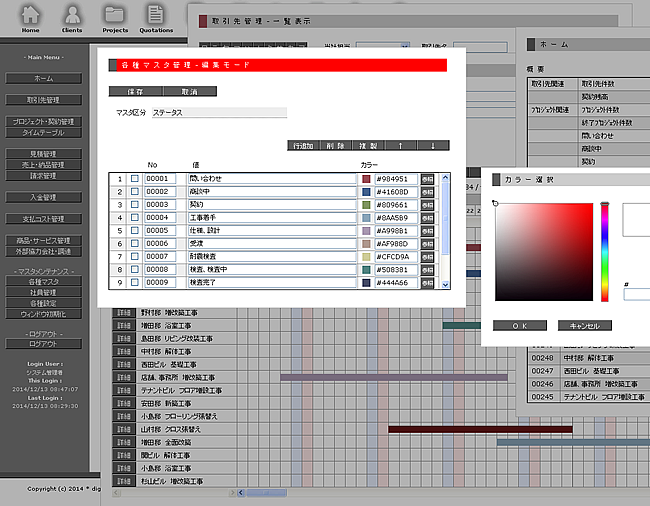The width and height of the screenshot is (650, 506).
Task: Tick checkbox for row 00008
Action: click(135, 269)
